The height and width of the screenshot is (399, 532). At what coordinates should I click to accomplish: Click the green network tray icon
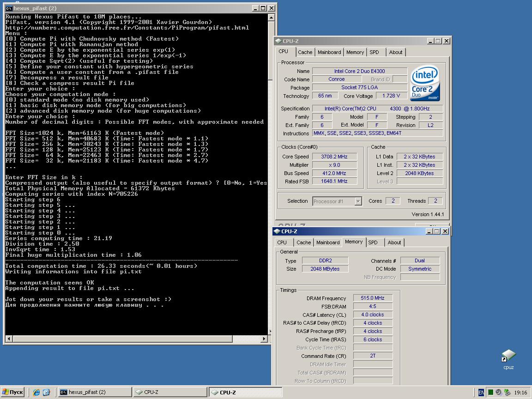[507, 393]
